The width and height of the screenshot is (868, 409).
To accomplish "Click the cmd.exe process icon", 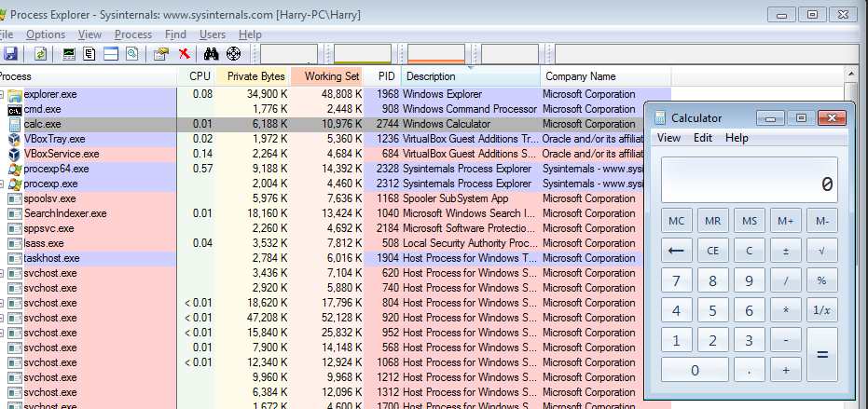I will (15, 110).
